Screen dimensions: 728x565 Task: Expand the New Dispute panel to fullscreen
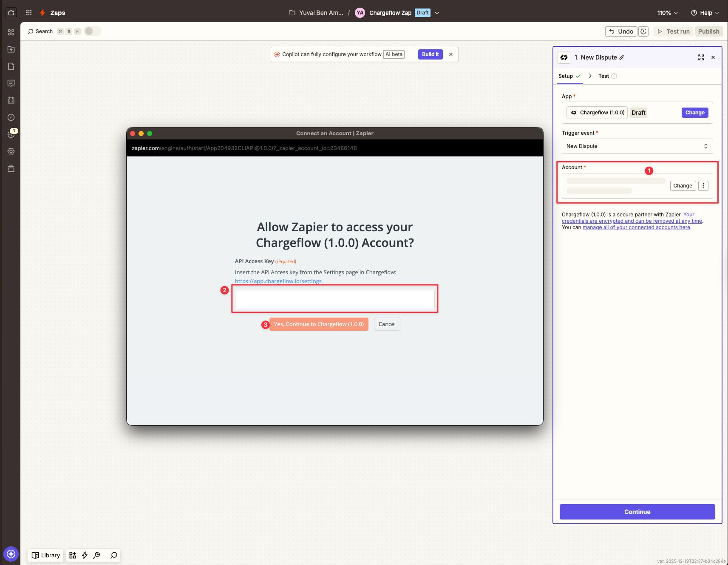pos(701,57)
